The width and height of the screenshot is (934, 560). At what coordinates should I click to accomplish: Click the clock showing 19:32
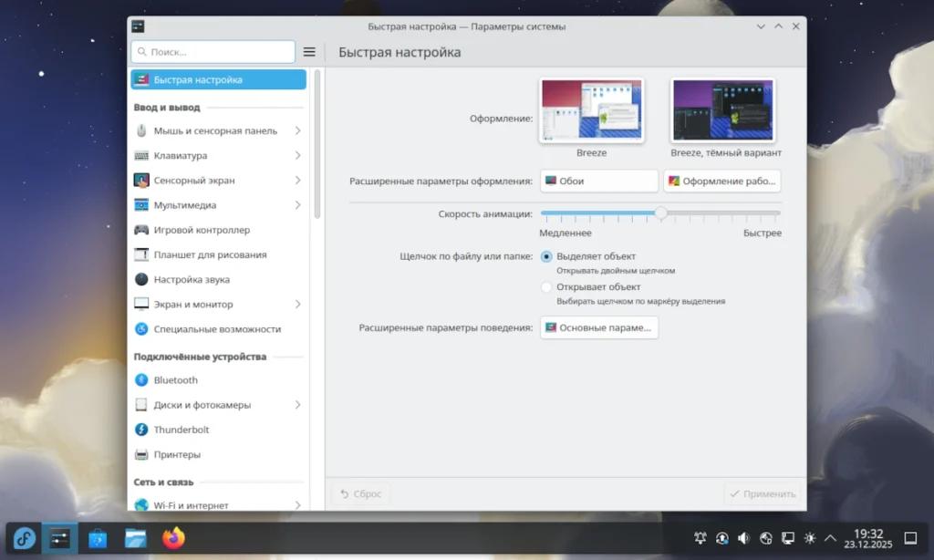tap(868, 538)
